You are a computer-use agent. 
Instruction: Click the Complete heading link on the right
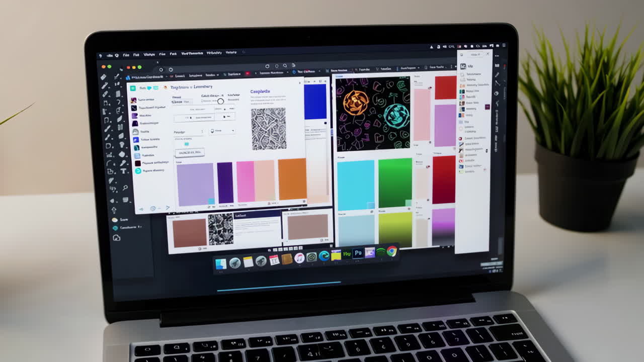coord(260,92)
